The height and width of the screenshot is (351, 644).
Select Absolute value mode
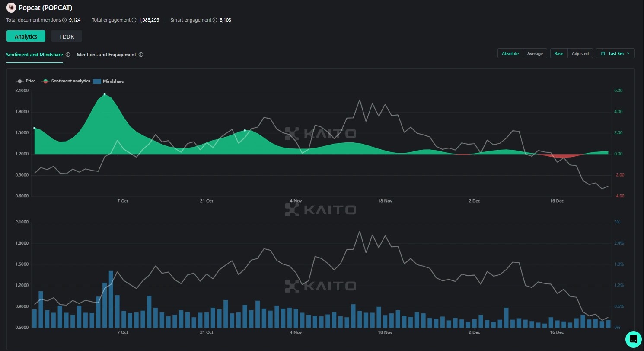coord(510,54)
